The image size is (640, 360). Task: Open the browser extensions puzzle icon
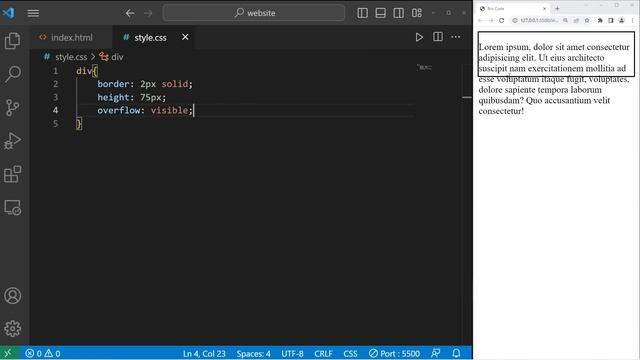pyautogui.click(x=600, y=20)
